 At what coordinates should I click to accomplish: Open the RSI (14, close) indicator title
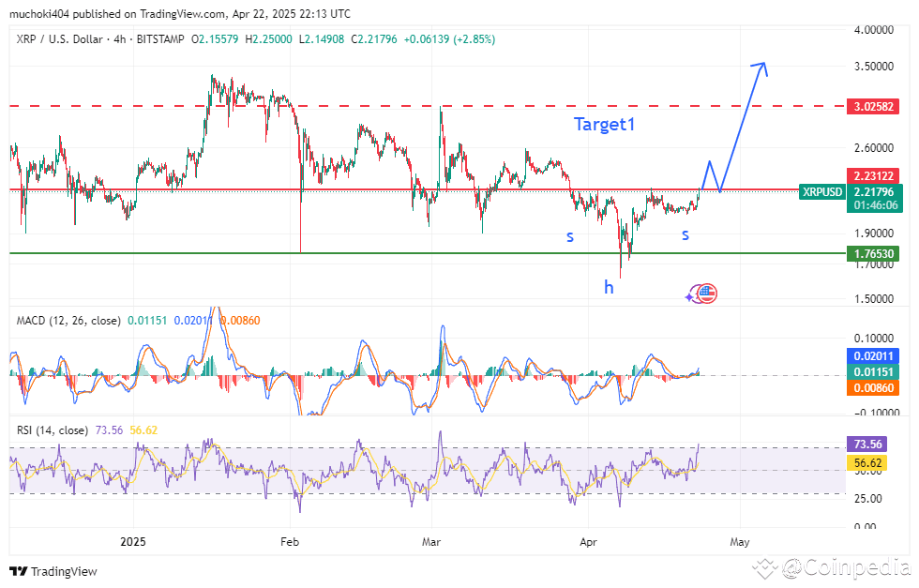pyautogui.click(x=53, y=430)
